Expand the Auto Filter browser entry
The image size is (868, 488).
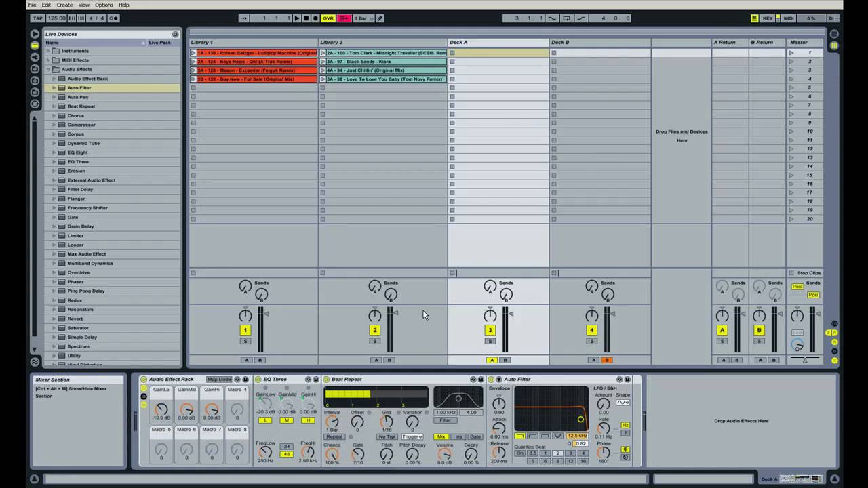coord(54,88)
